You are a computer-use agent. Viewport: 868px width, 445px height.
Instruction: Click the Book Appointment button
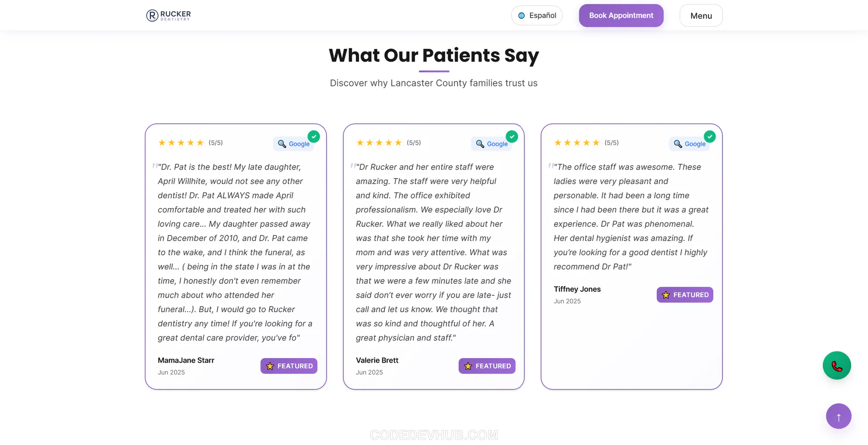(621, 16)
